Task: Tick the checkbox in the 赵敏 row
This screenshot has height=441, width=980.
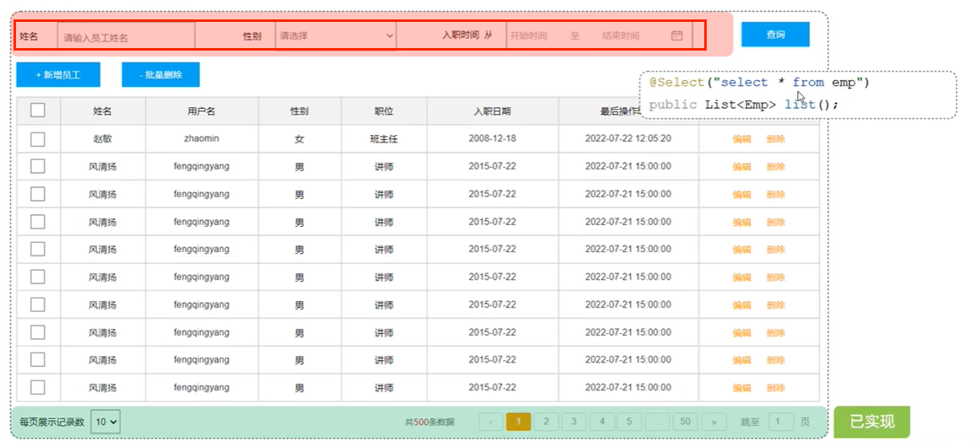Action: click(x=37, y=138)
